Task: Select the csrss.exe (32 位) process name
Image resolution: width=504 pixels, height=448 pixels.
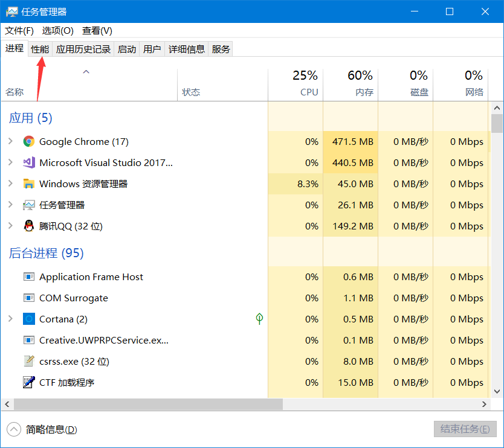Action: click(x=74, y=362)
